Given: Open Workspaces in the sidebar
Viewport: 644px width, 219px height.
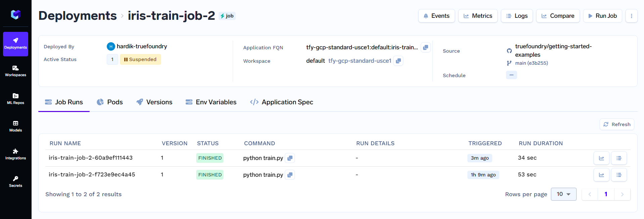Looking at the screenshot, I should coord(15,71).
